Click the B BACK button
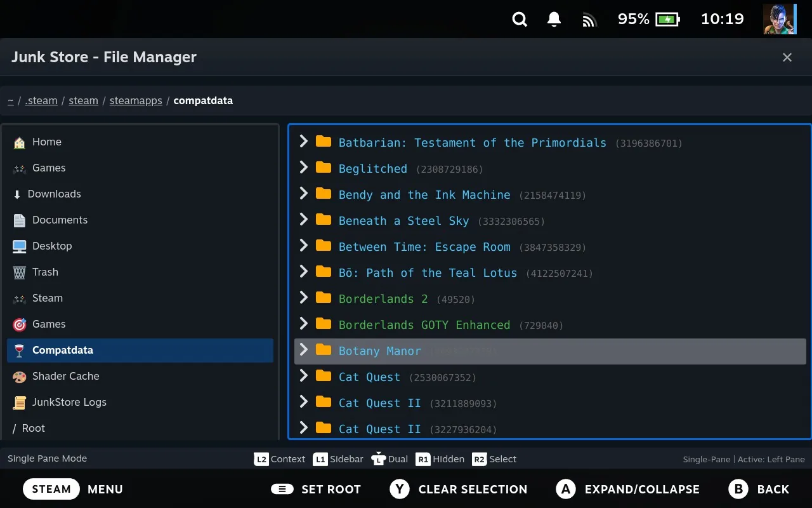Screen dimensions: 812x508 (759, 489)
